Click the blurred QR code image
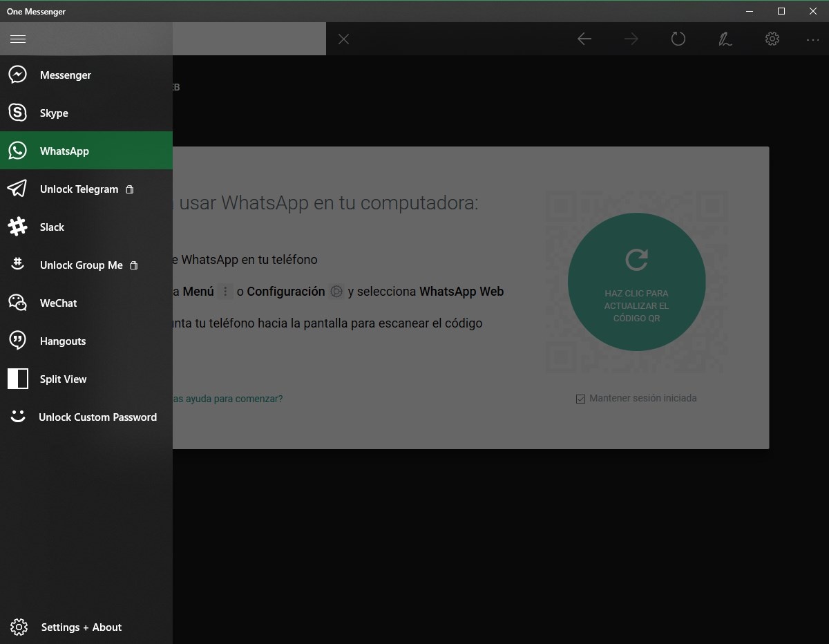 636,282
